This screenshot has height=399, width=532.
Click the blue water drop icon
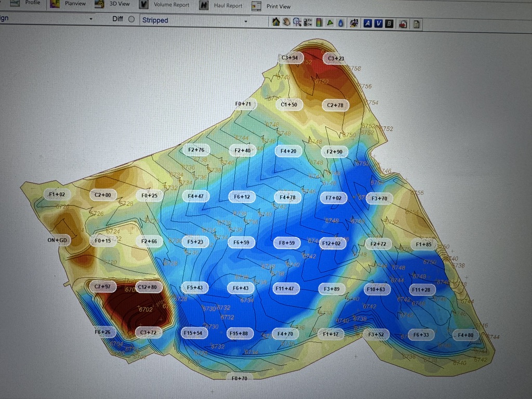pyautogui.click(x=341, y=23)
